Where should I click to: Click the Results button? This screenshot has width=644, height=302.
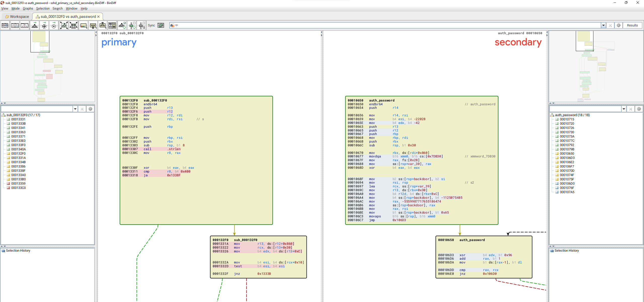(x=632, y=25)
